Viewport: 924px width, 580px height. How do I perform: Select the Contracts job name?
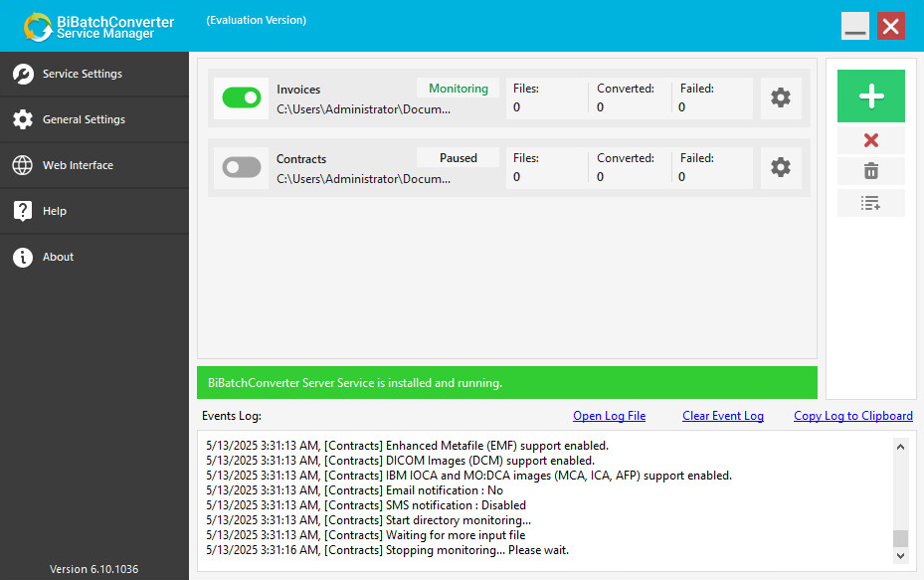[301, 159]
